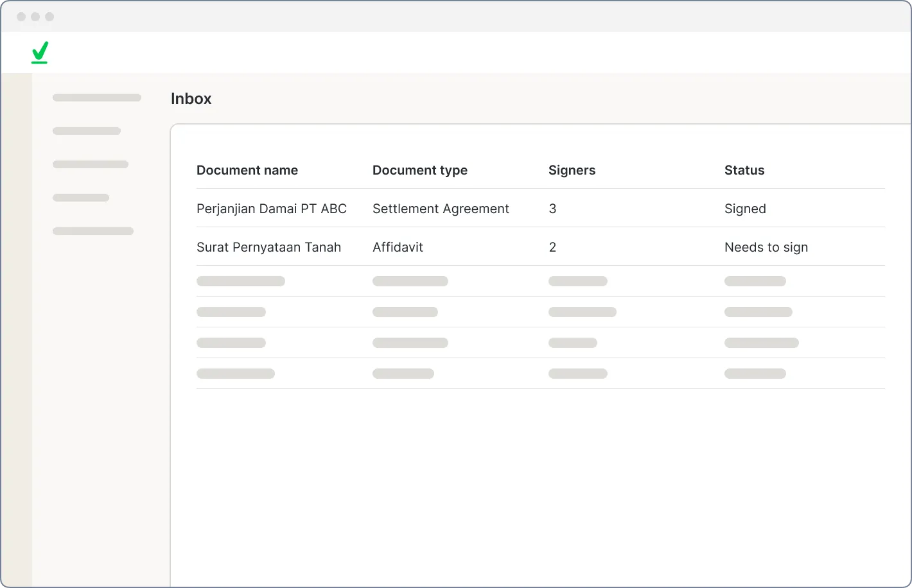Click the Signed status
Screen dimensions: 912x588
[x=745, y=209]
